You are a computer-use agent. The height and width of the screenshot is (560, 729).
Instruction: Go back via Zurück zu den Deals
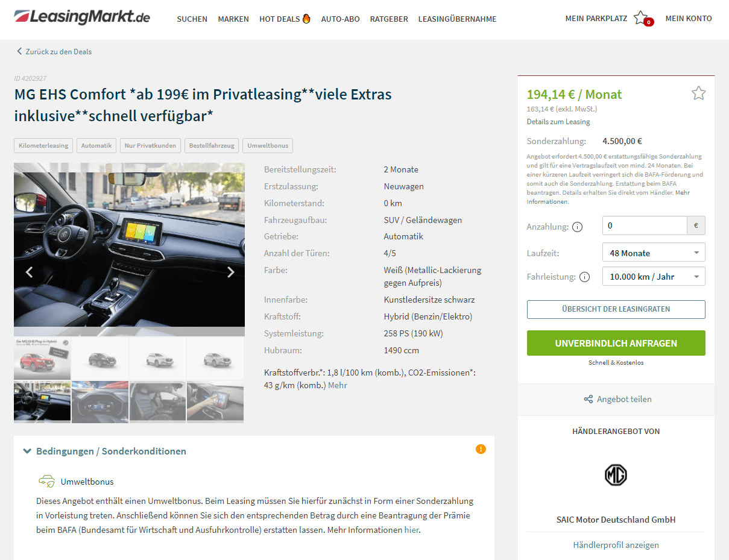tap(54, 51)
